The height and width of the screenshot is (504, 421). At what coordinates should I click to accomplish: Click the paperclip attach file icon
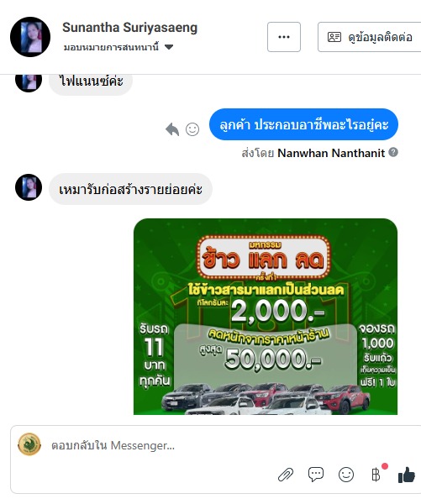pyautogui.click(x=286, y=475)
